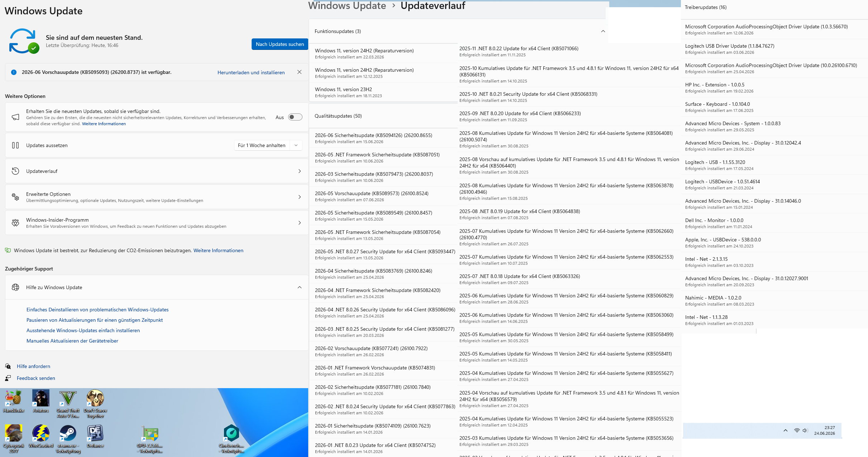Select 2025-11 .NET 8.0.22 Update (KB5071066) entry
Viewport: 868px width, 457px height.
[569, 51]
